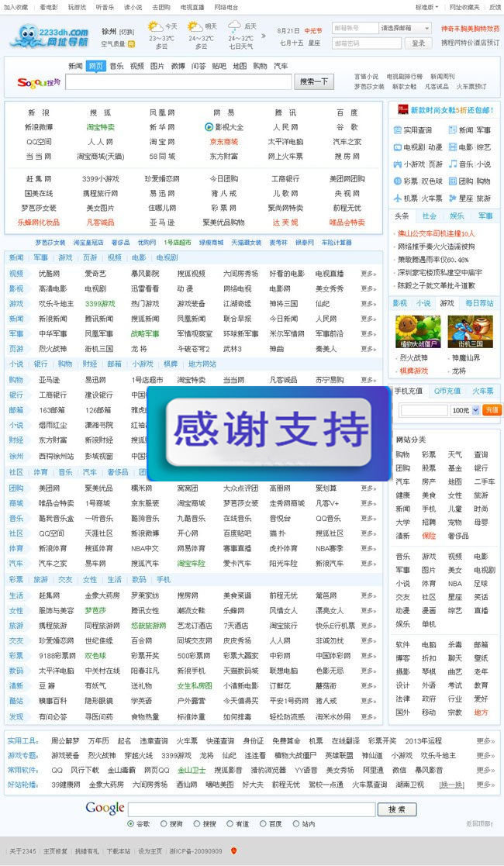Open the 请选择邮箱 mailbox dropdown
This screenshot has height=866, width=504.
coord(405,28)
